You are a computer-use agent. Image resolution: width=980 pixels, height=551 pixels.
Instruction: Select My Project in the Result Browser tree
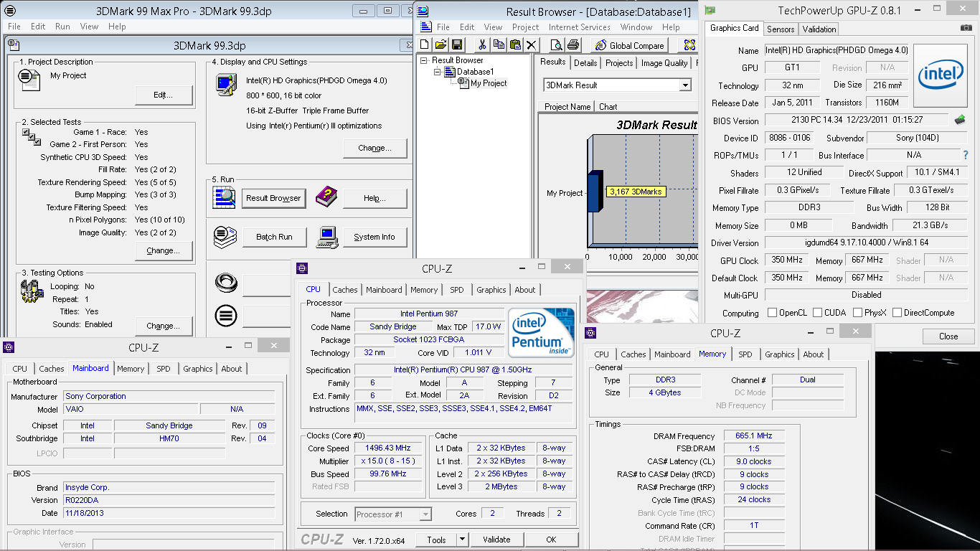tap(489, 83)
